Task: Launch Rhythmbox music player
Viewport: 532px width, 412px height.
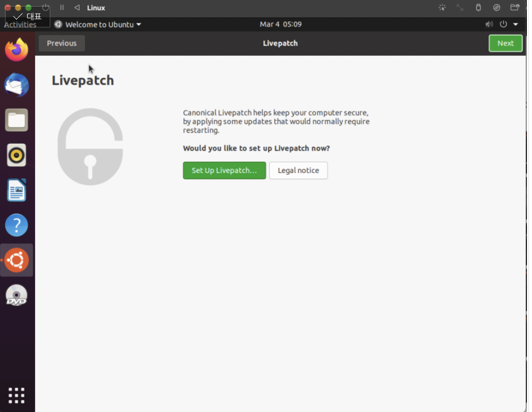Action: [16, 155]
